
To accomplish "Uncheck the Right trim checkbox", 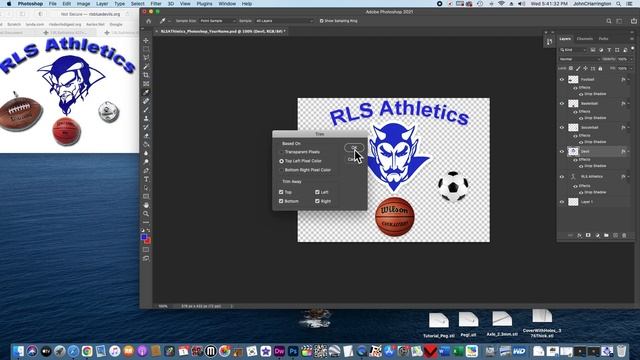I will [317, 201].
